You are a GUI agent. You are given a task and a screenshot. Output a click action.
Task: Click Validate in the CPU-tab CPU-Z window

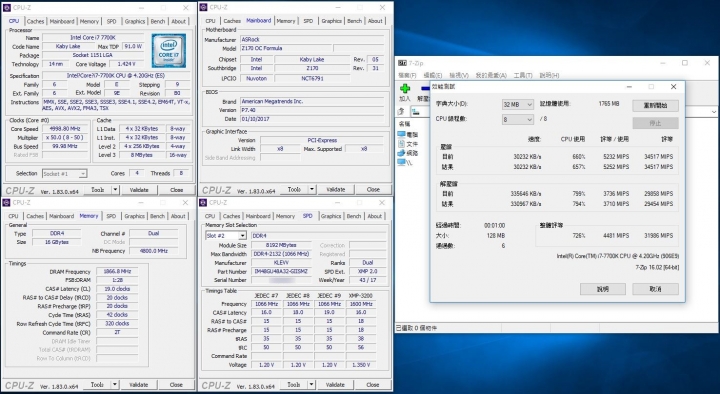coord(139,190)
